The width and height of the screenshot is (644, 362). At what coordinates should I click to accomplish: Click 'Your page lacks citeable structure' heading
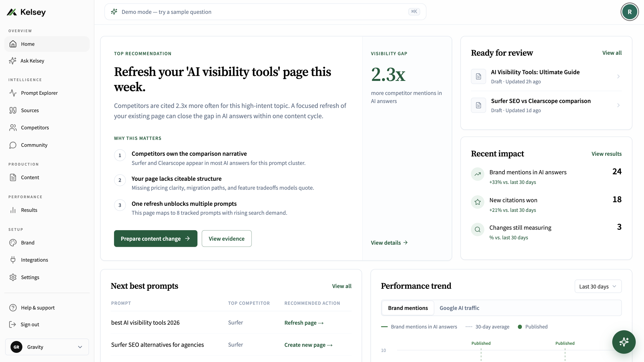click(176, 179)
